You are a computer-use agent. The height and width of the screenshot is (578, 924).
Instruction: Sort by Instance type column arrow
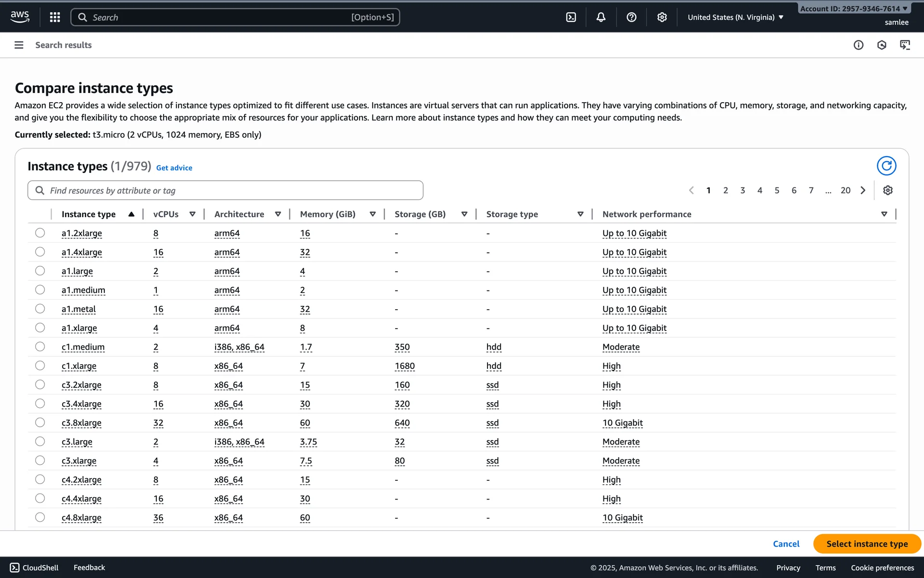click(x=131, y=214)
